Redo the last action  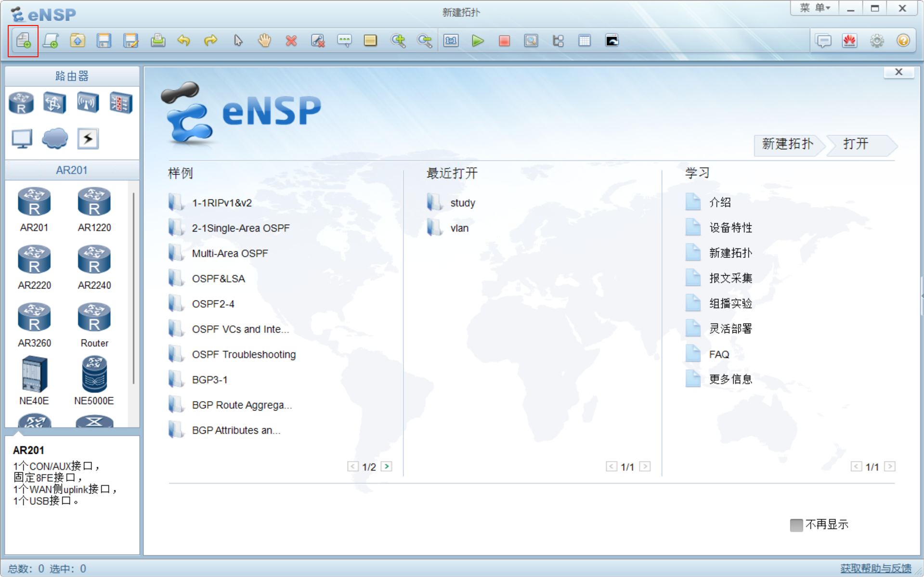tap(211, 41)
